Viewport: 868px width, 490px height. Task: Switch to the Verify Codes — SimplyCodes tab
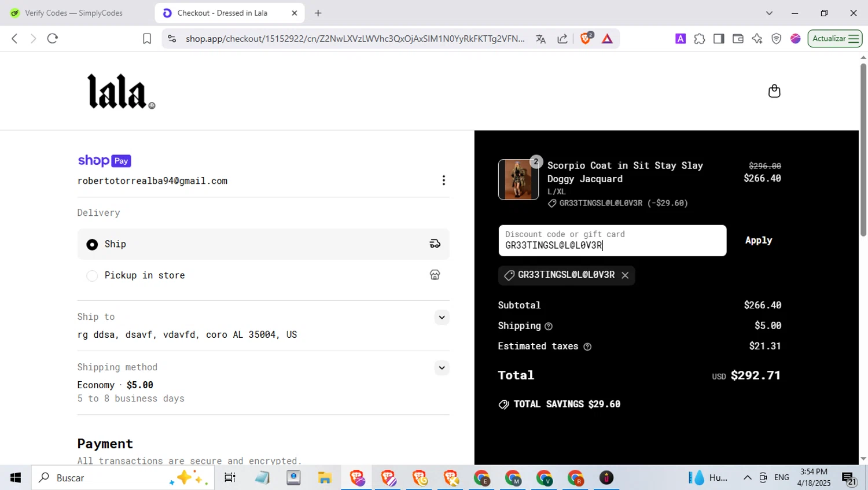click(x=74, y=13)
